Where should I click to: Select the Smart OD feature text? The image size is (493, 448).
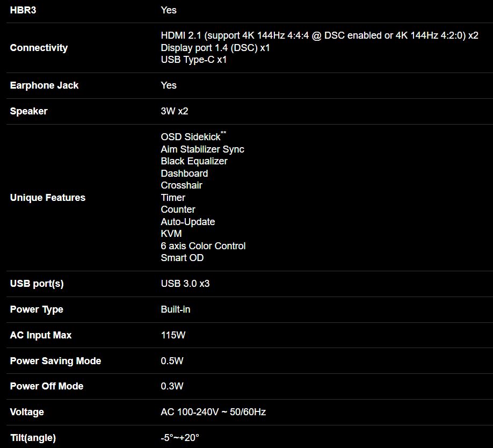[182, 258]
